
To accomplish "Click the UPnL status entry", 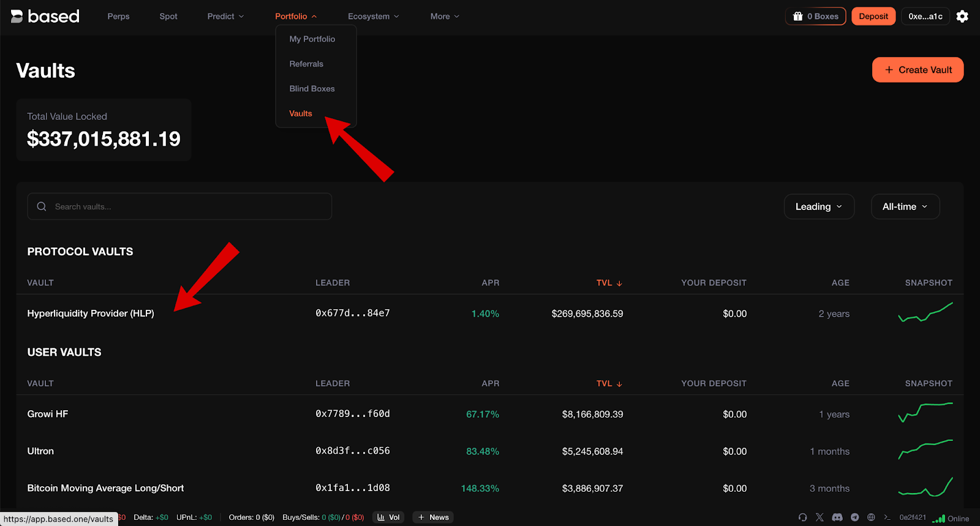I will pos(194,517).
